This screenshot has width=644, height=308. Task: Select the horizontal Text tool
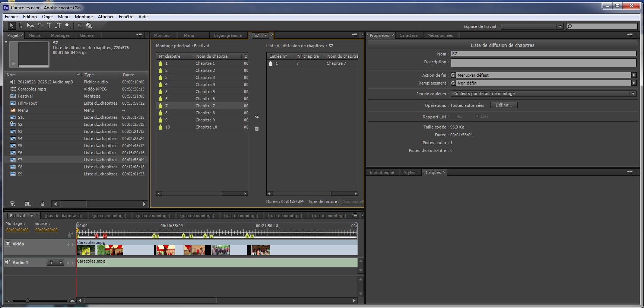[49, 26]
